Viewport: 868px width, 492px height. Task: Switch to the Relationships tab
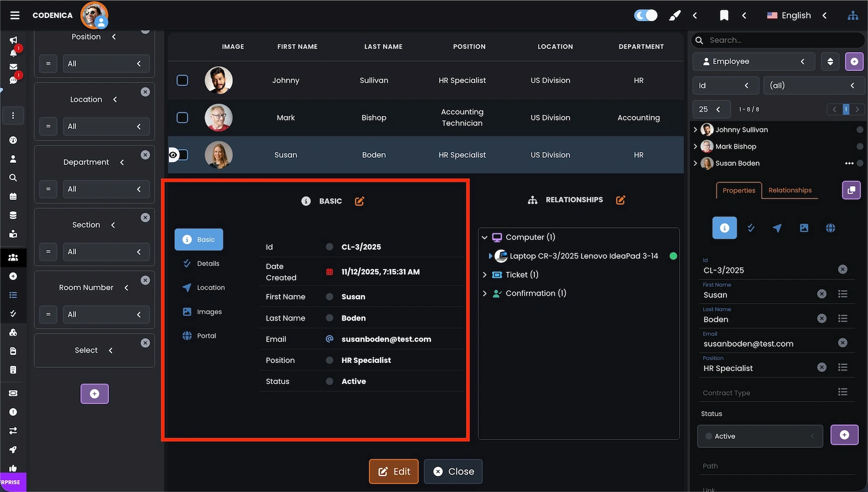click(789, 190)
